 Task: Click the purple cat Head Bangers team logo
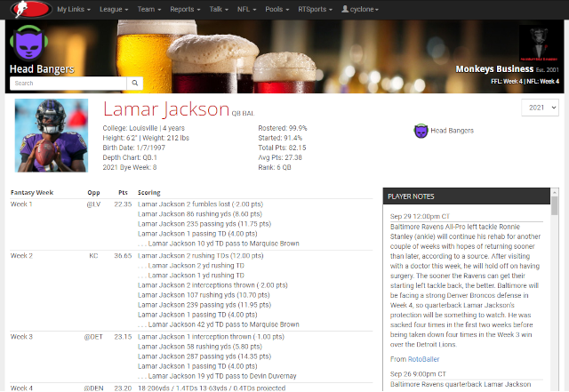pyautogui.click(x=28, y=43)
